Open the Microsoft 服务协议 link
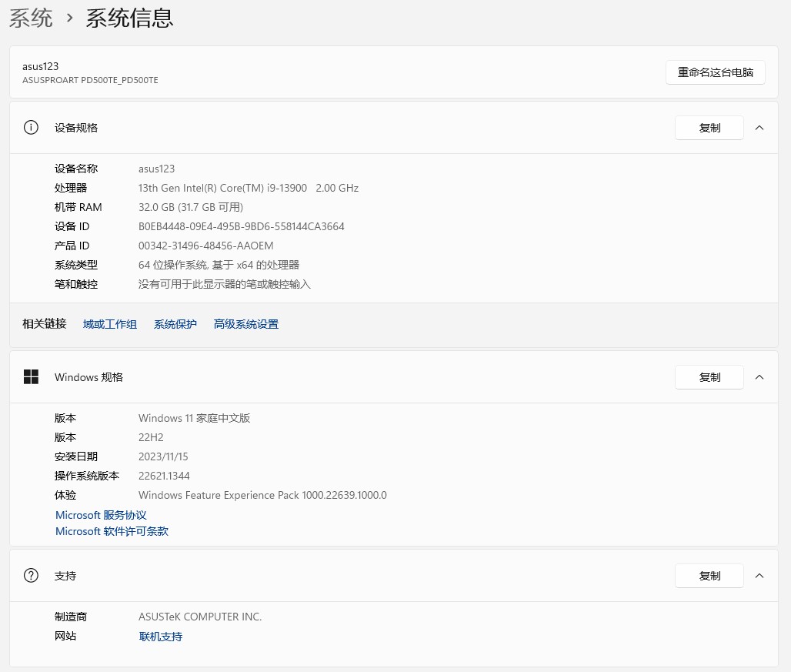The height and width of the screenshot is (672, 791). 101,515
